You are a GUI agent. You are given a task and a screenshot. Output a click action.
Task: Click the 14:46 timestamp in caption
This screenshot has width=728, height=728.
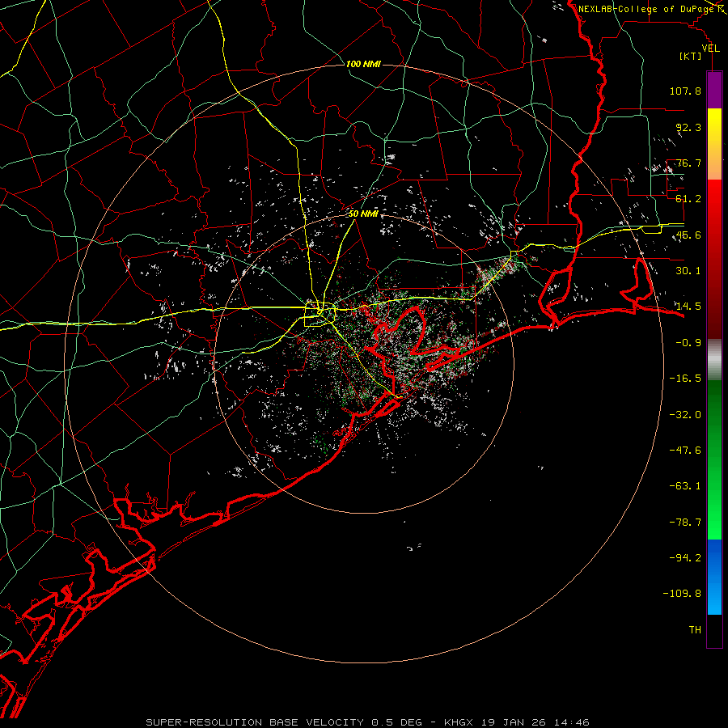570,722
